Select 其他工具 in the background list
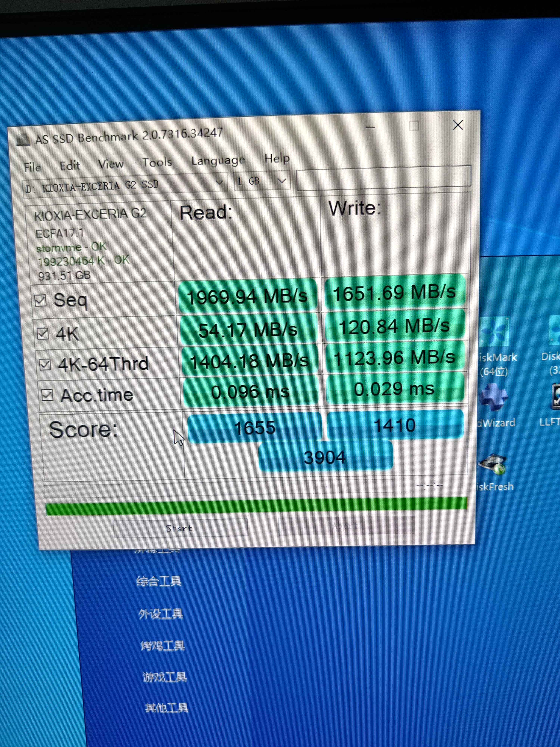560x747 pixels. tap(167, 708)
